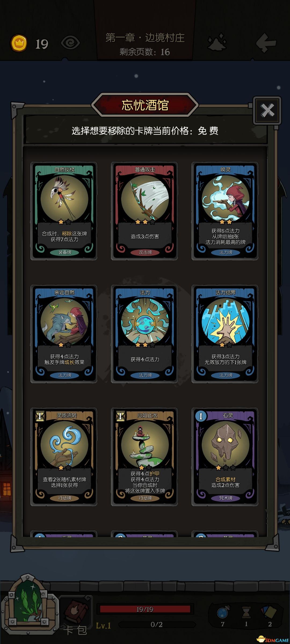The height and width of the screenshot is (644, 290).
Task: Click the red 19/19 health bar
Action: [x=145, y=609]
